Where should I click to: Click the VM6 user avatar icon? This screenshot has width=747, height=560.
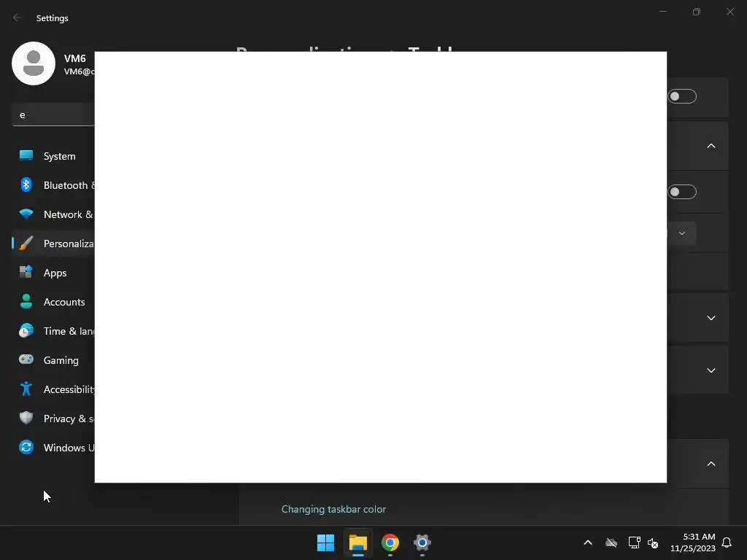click(x=34, y=63)
